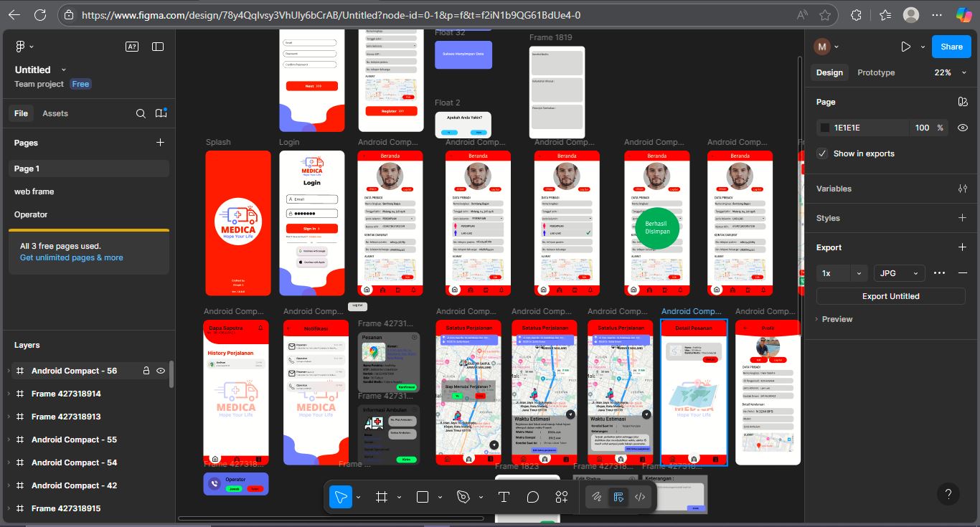Click the blue Share button
The width and height of the screenshot is (980, 527).
951,47
